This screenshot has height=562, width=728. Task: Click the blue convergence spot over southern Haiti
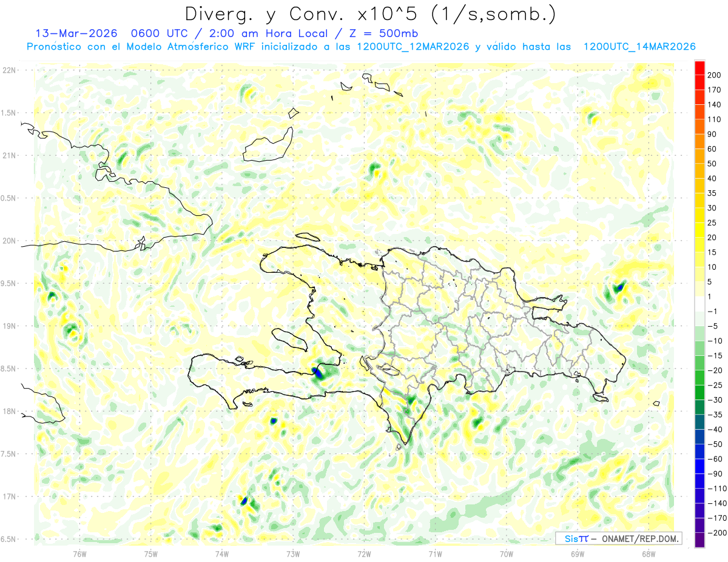(x=318, y=373)
